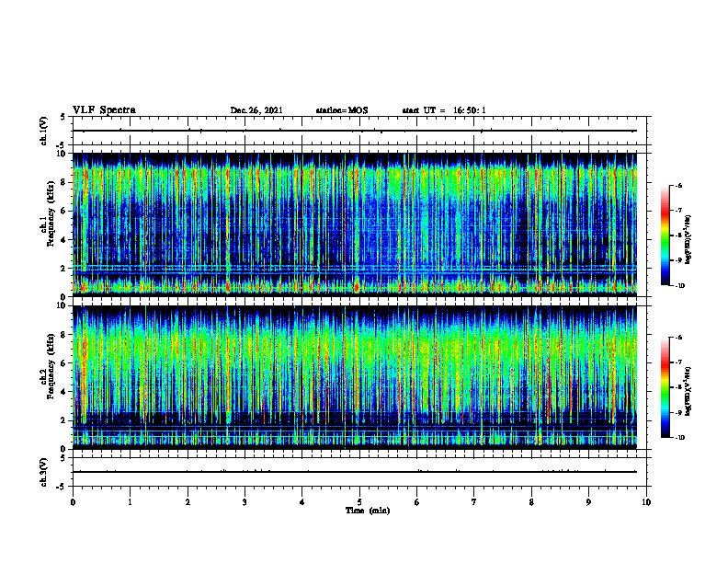
Task: Click the "VLF Spectra" title text
Action: 104,110
